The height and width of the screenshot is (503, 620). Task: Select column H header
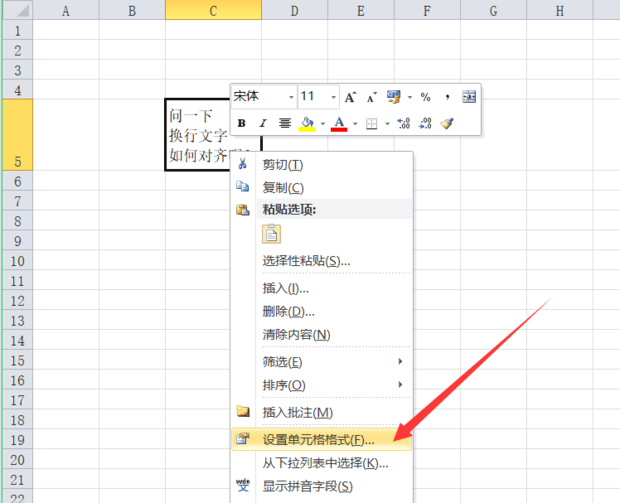(560, 10)
